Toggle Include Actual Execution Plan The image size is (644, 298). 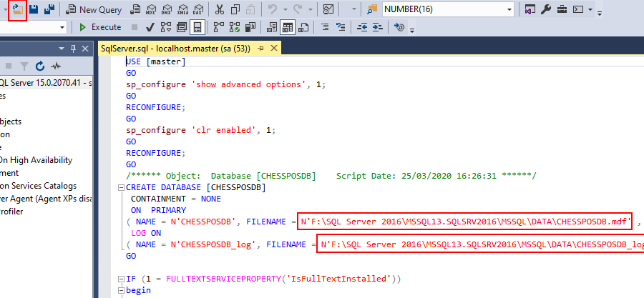(x=219, y=27)
